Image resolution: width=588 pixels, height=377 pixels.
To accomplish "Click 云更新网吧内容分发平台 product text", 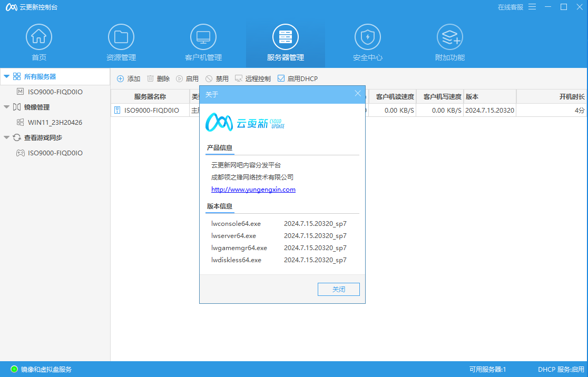I will (x=246, y=165).
